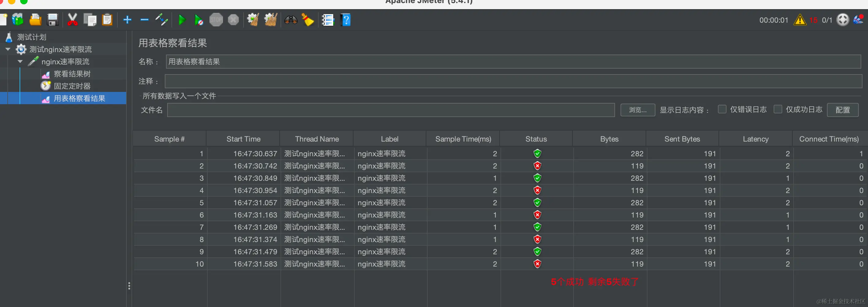Image resolution: width=868 pixels, height=307 pixels.
Task: Click the failed status icon for sample 2
Action: click(537, 166)
